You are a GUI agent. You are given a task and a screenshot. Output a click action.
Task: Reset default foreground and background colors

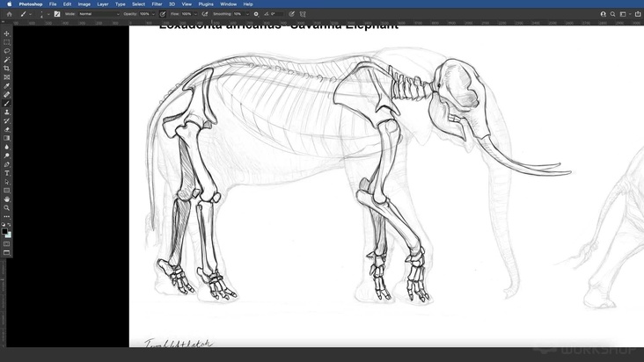pyautogui.click(x=4, y=225)
